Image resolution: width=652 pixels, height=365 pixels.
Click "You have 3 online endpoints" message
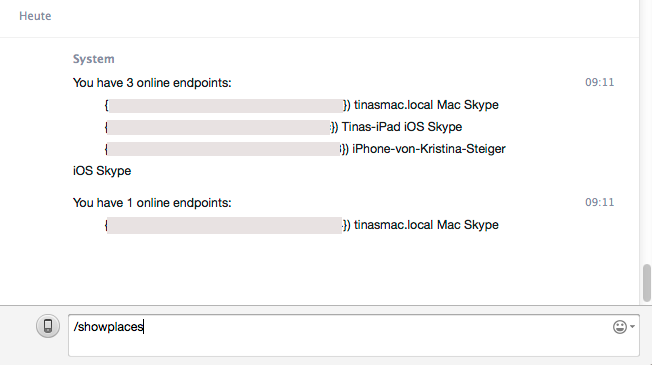point(152,83)
